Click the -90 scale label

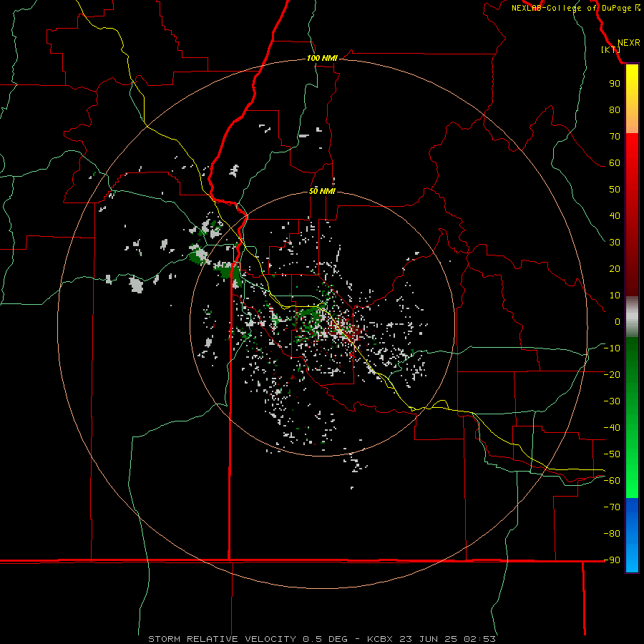tap(612, 560)
